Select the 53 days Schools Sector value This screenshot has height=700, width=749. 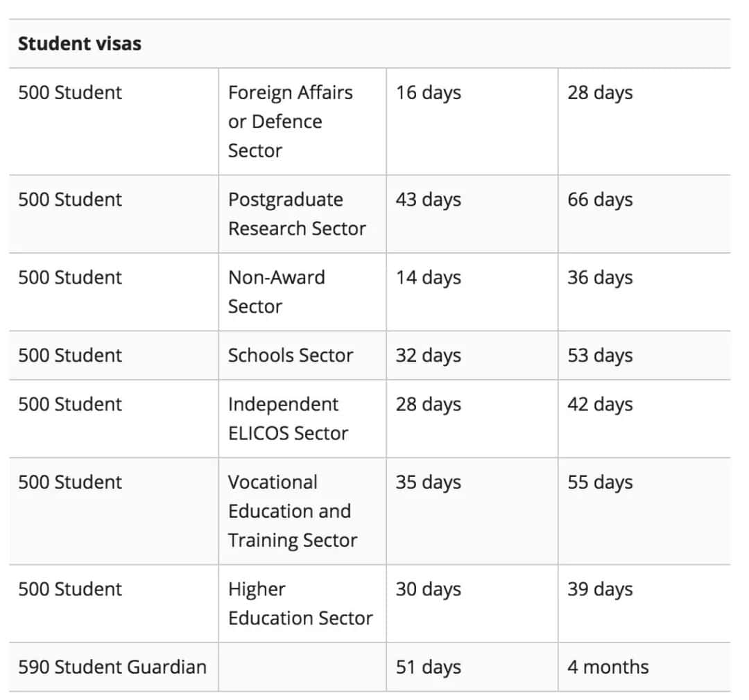(x=600, y=356)
